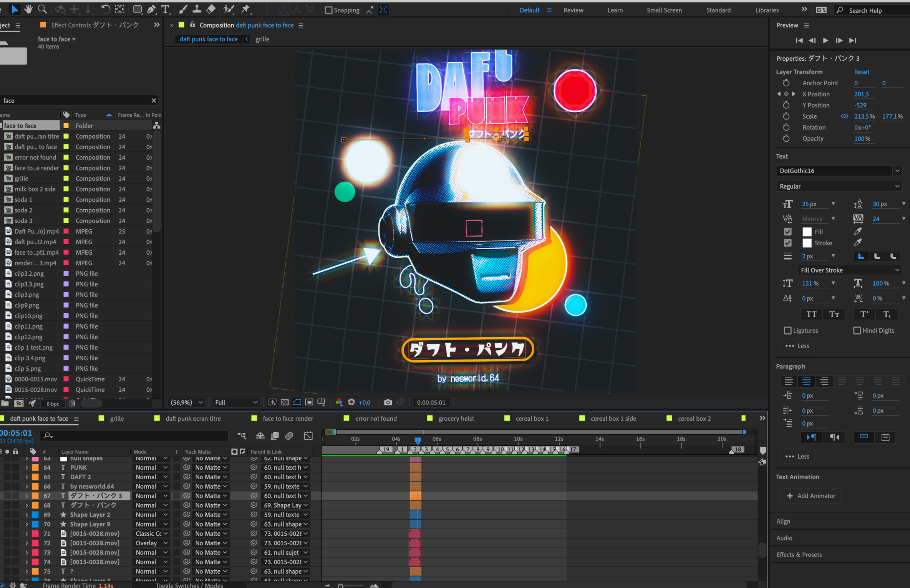Switch to the Review workspace
This screenshot has height=588, width=910.
pyautogui.click(x=573, y=10)
